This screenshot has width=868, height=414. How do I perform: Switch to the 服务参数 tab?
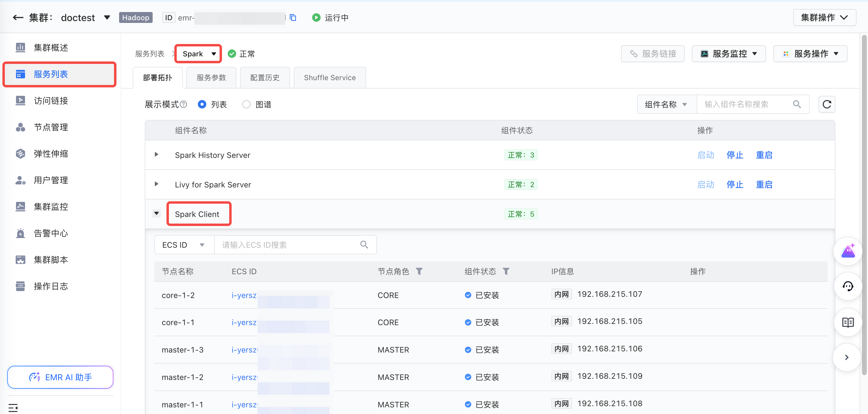211,78
